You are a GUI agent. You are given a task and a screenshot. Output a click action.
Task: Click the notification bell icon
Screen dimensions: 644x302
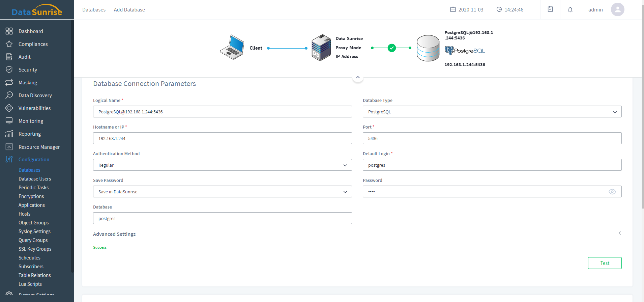click(570, 9)
